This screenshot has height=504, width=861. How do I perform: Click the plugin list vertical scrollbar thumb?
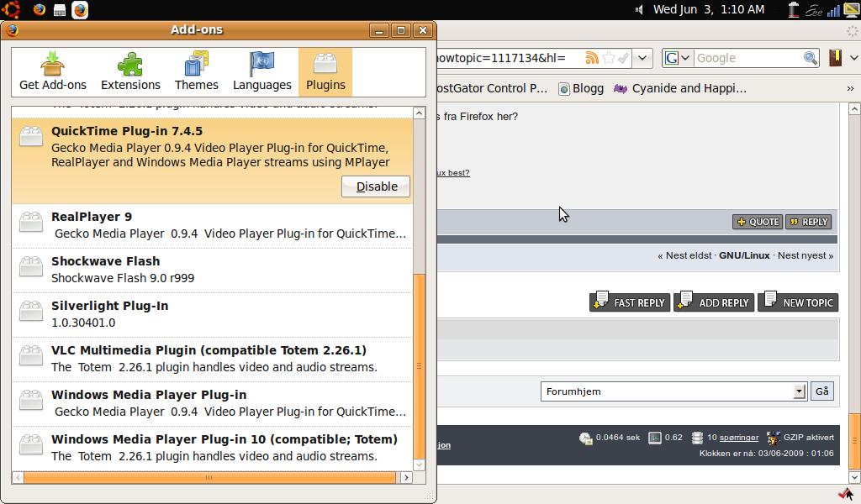tap(419, 365)
